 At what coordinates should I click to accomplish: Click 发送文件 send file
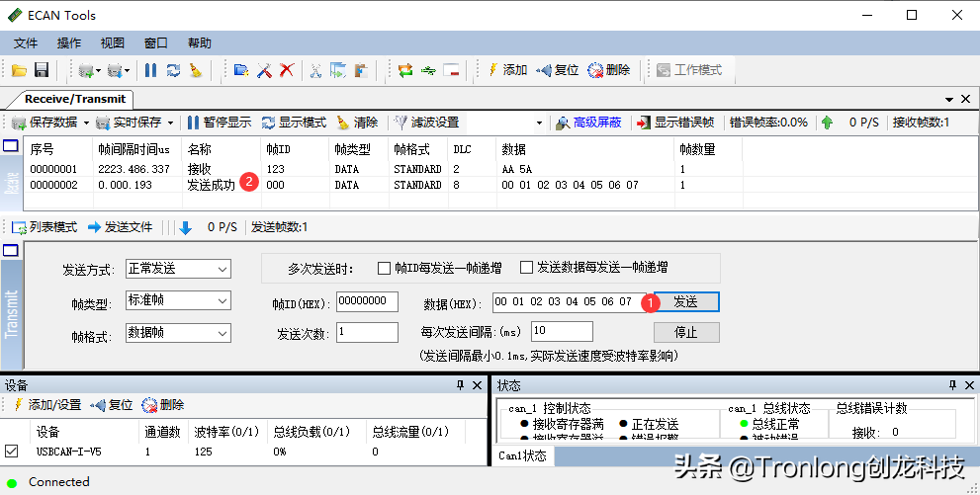120,227
